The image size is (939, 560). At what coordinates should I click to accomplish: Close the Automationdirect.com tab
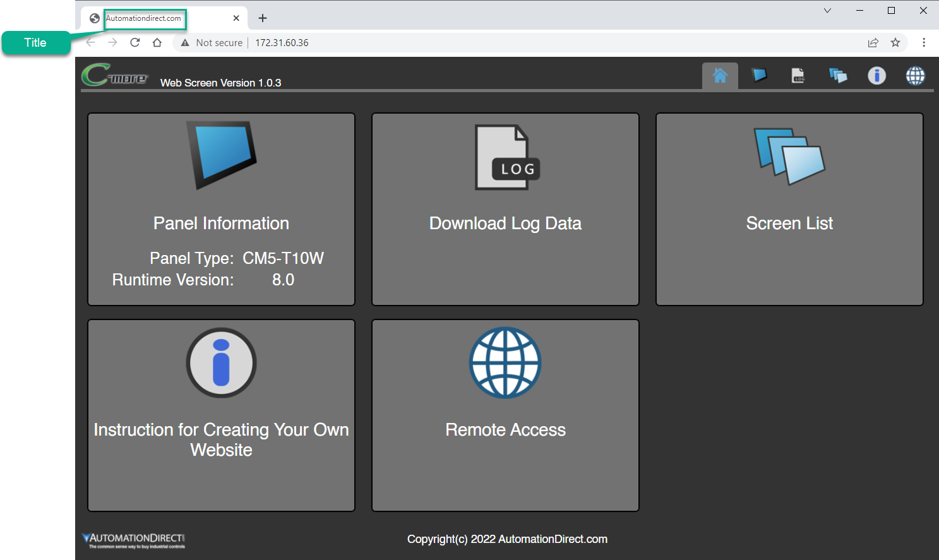pos(236,18)
